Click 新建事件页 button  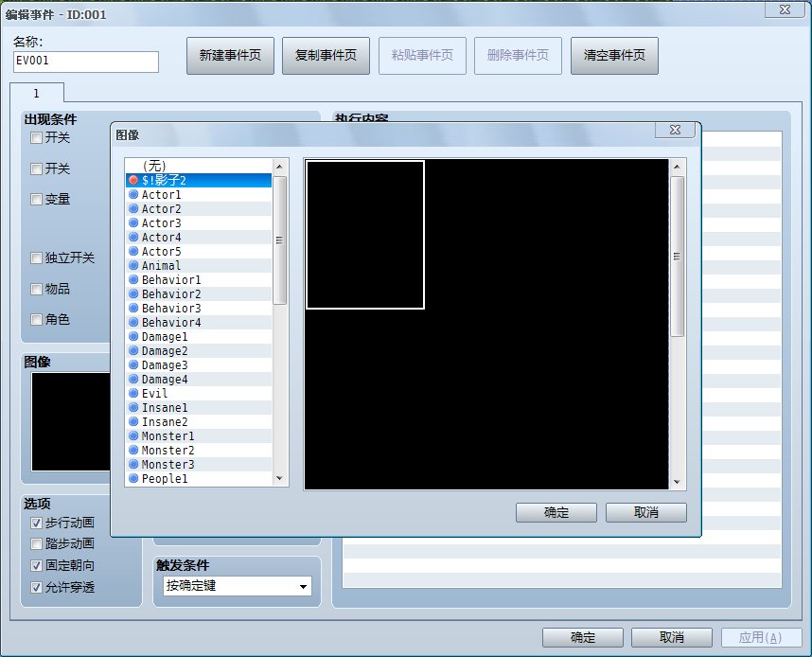pyautogui.click(x=231, y=56)
